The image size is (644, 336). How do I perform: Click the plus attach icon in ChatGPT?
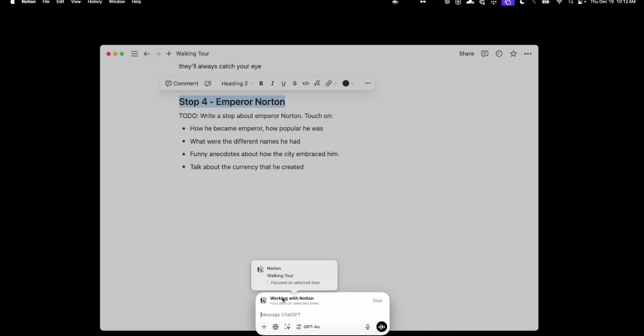coord(263,327)
